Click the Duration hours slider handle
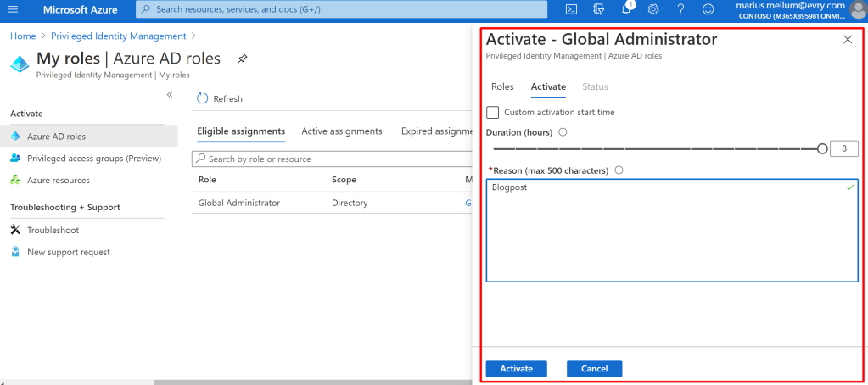This screenshot has width=868, height=385. click(x=821, y=148)
